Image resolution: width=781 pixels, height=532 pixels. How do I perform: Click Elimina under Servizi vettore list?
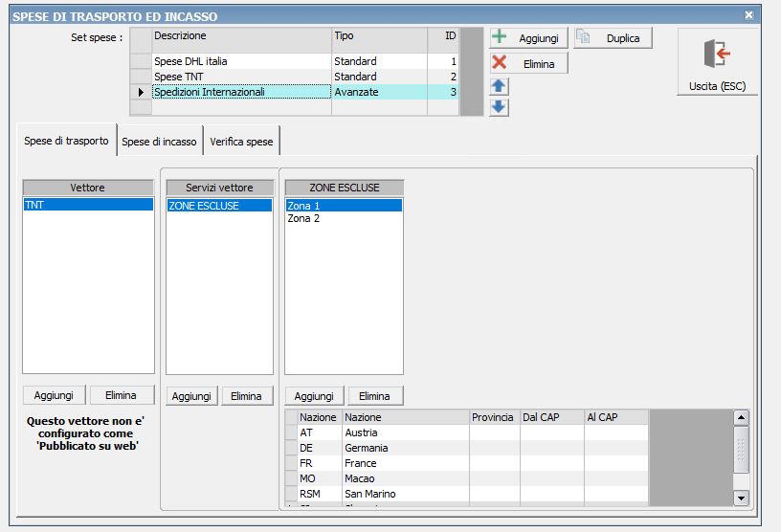tap(247, 396)
